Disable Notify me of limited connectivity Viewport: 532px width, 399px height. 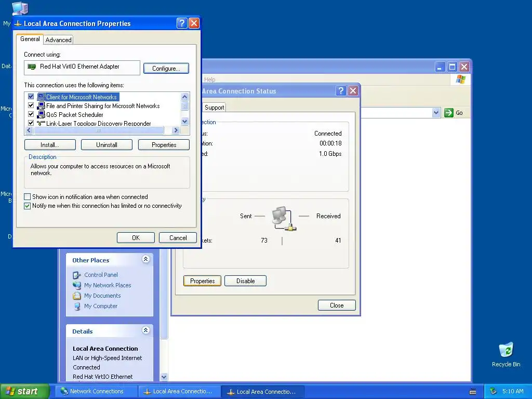(x=28, y=206)
